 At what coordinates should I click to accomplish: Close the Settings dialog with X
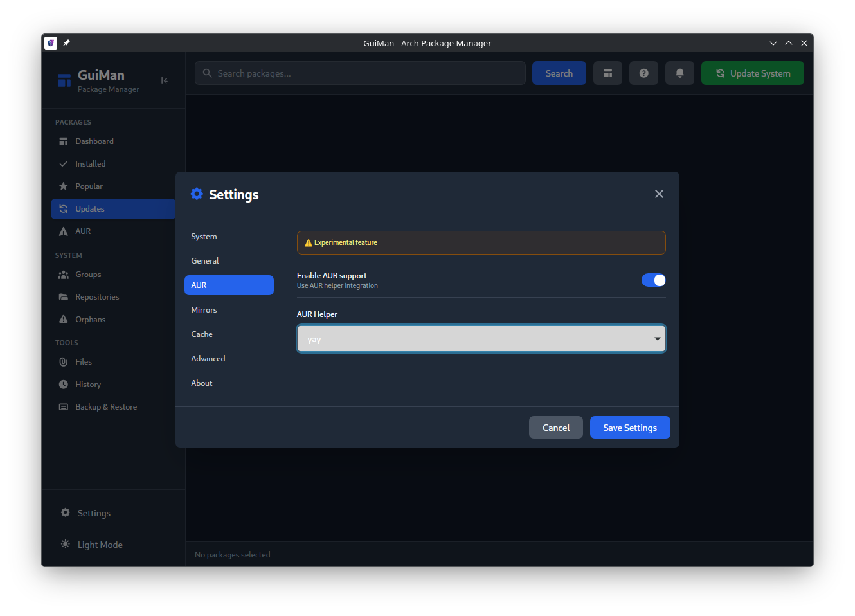659,194
